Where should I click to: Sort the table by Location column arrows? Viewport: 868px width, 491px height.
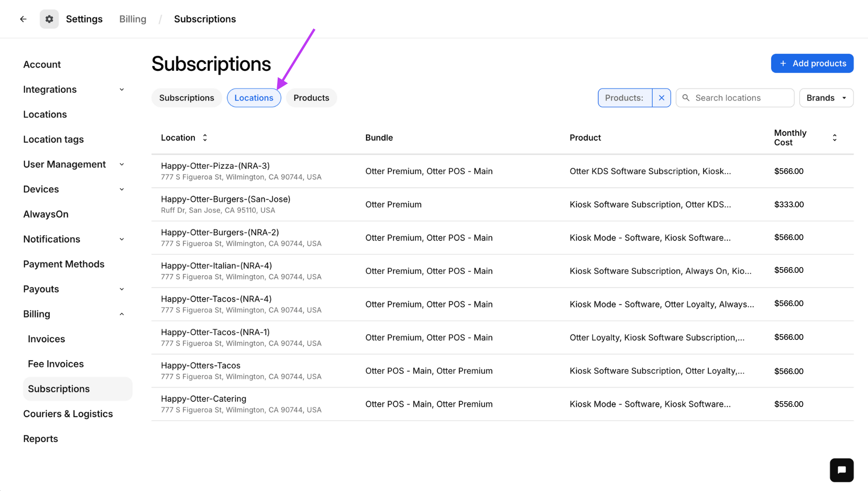click(204, 137)
